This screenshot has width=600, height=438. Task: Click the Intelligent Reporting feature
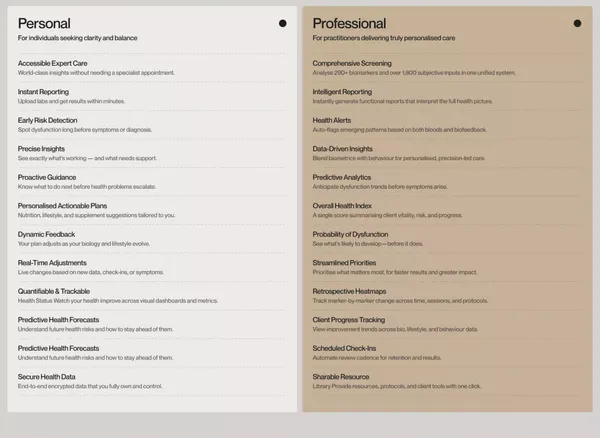(342, 92)
